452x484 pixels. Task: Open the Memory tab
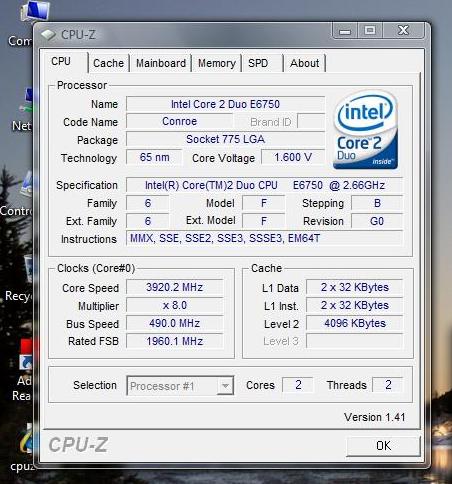point(217,63)
